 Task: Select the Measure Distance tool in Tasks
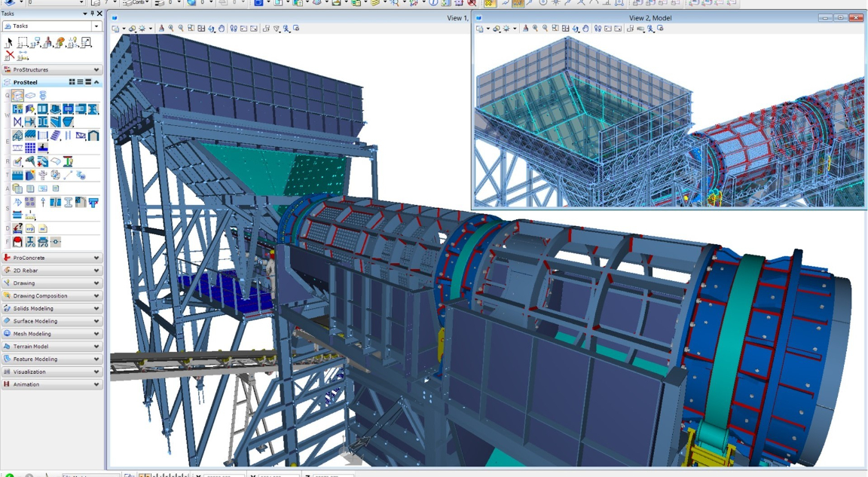coord(23,55)
